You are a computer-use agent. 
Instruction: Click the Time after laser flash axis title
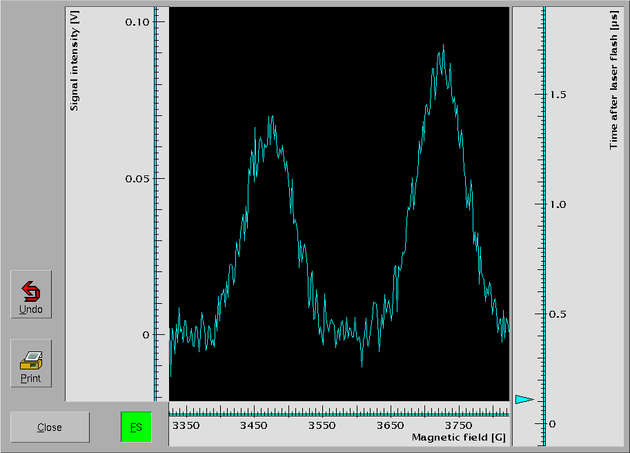click(614, 80)
